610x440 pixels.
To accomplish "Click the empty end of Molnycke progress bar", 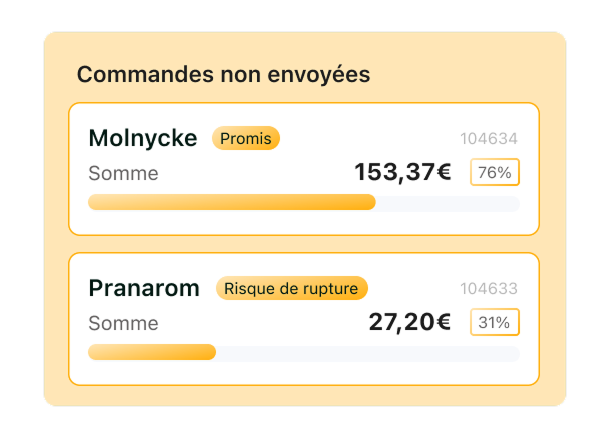I will (x=448, y=203).
